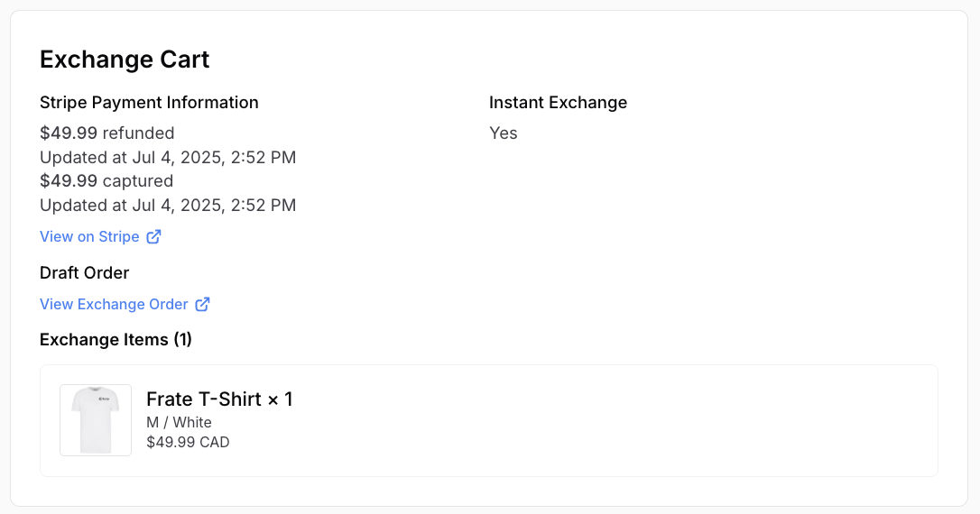
Task: Click the Draft Order heading
Action: click(85, 272)
